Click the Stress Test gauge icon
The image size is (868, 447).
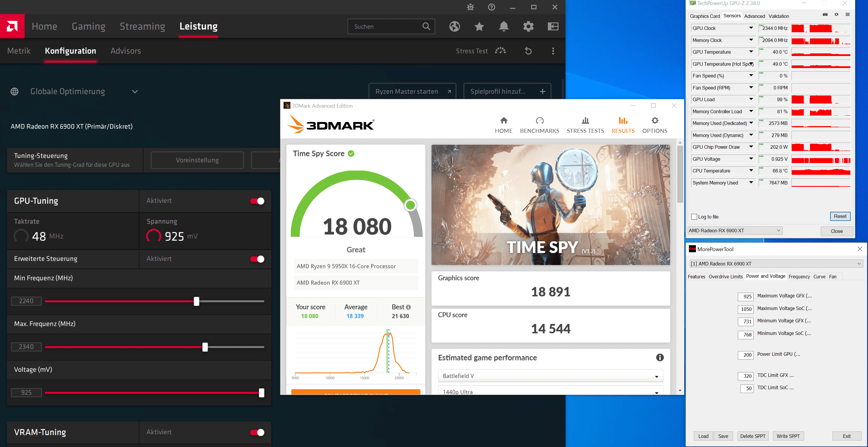click(500, 51)
